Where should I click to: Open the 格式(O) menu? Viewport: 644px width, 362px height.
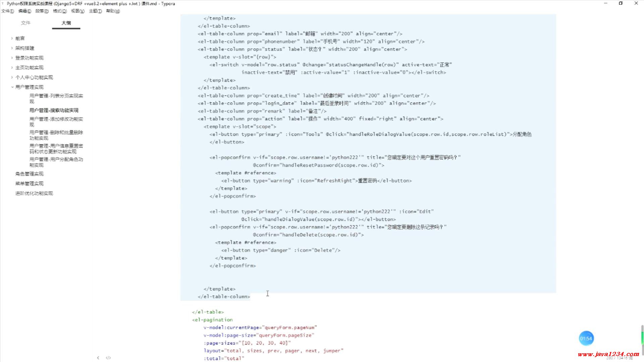point(60,11)
